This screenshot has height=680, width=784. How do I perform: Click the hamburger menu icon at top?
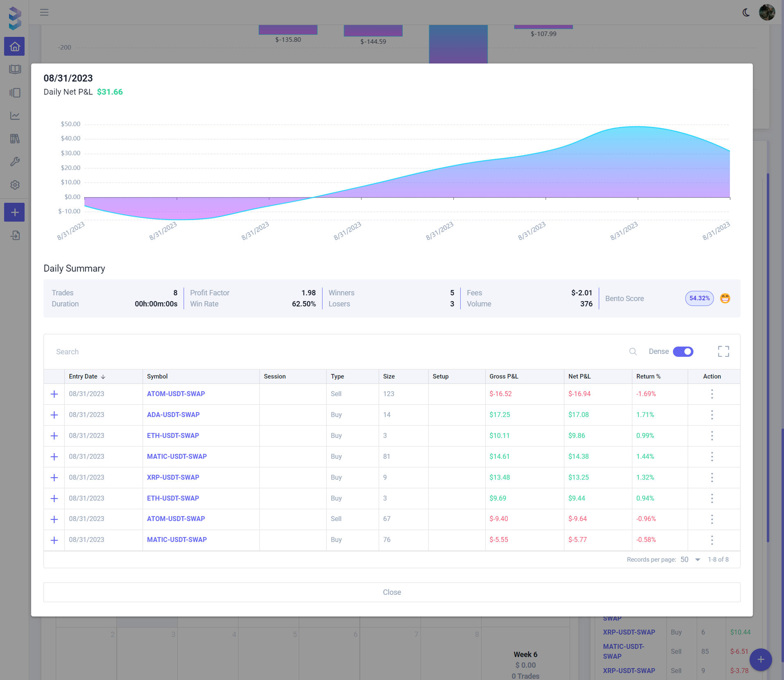(44, 12)
